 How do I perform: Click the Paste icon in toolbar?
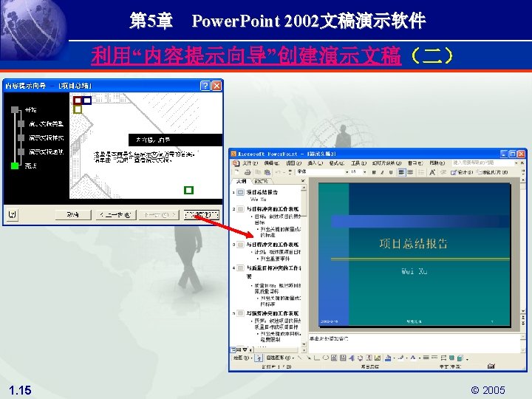pyautogui.click(x=267, y=172)
